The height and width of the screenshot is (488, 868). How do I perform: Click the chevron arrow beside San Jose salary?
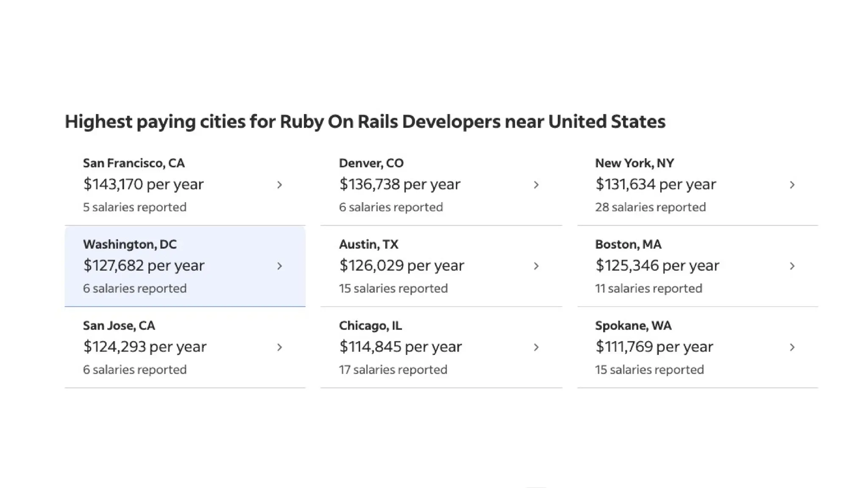tap(279, 347)
